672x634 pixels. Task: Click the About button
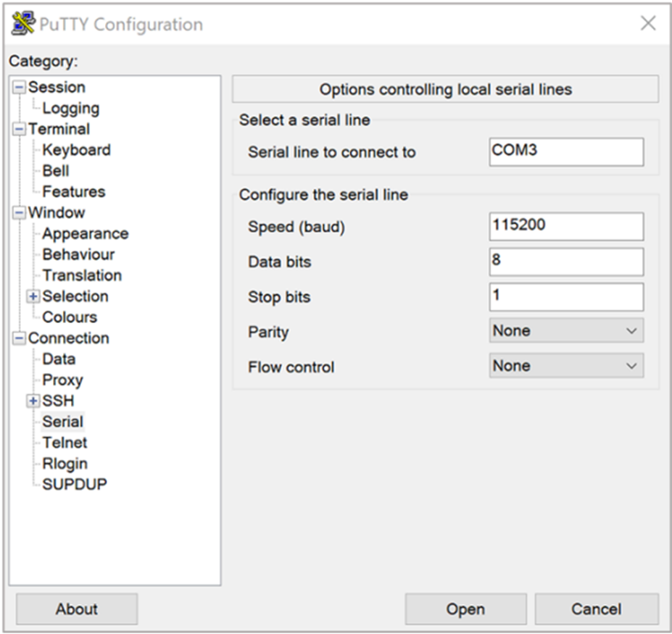tap(77, 609)
